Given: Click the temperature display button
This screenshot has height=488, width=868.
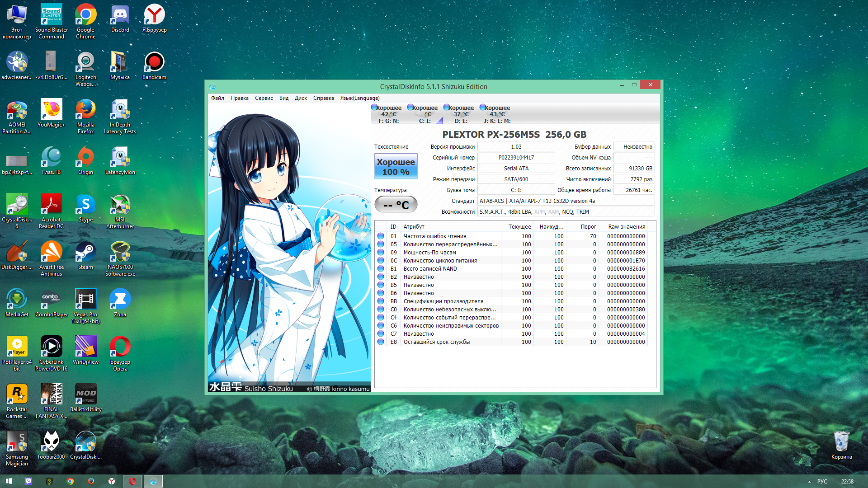Looking at the screenshot, I should tap(396, 205).
